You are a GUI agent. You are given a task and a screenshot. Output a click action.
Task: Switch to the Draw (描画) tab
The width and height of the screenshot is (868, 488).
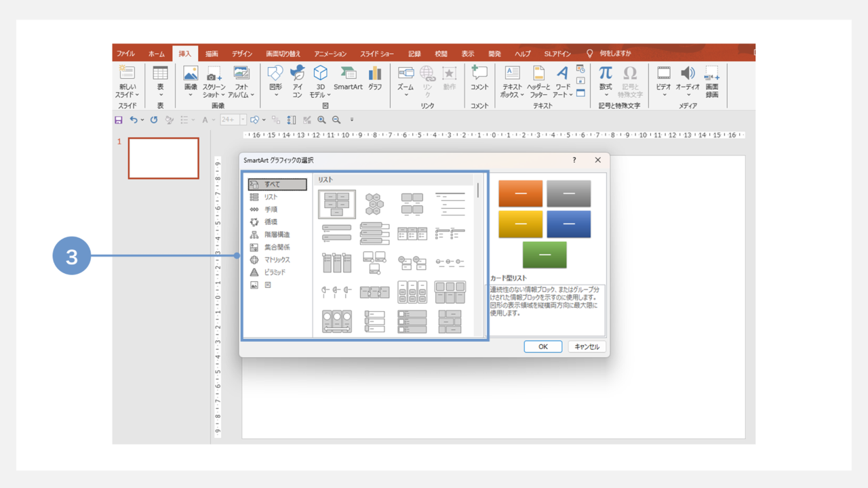[212, 54]
